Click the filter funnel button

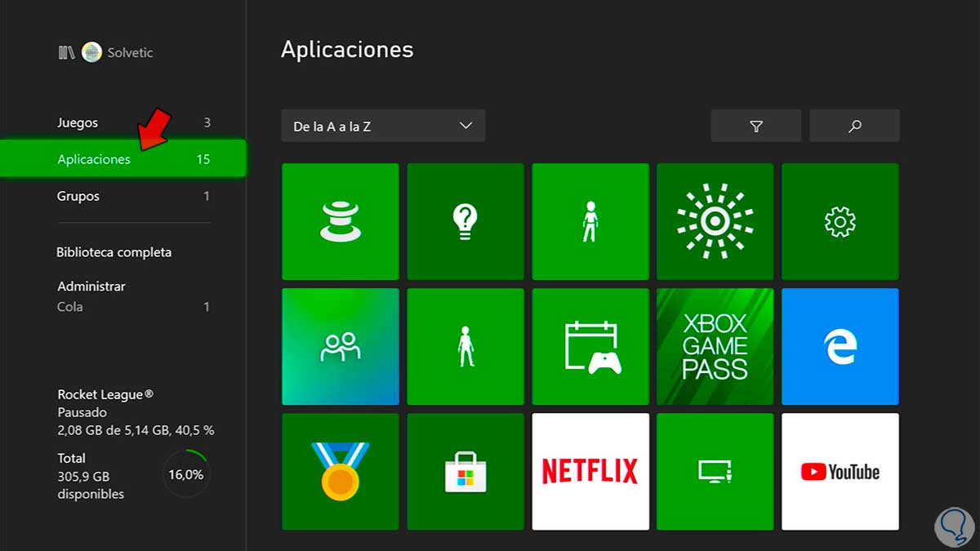[756, 126]
